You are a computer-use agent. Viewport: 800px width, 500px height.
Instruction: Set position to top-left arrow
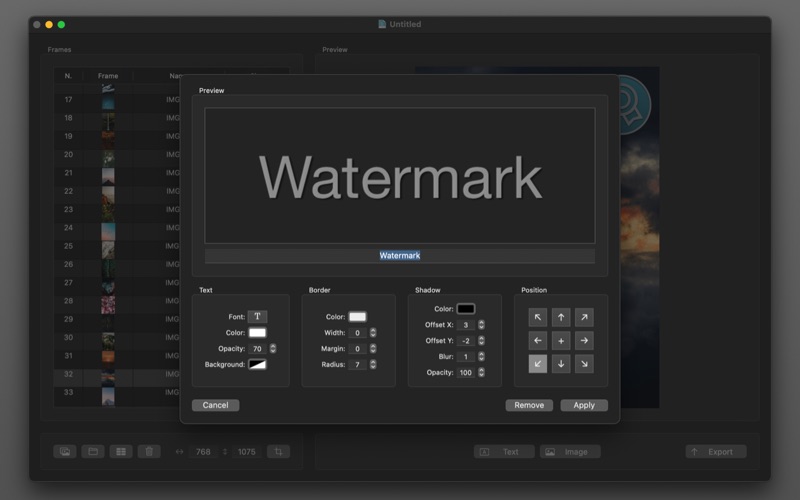538,317
